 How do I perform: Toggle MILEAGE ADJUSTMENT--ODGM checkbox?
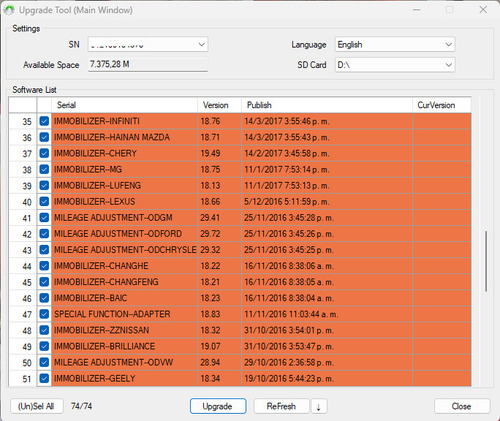coord(44,217)
